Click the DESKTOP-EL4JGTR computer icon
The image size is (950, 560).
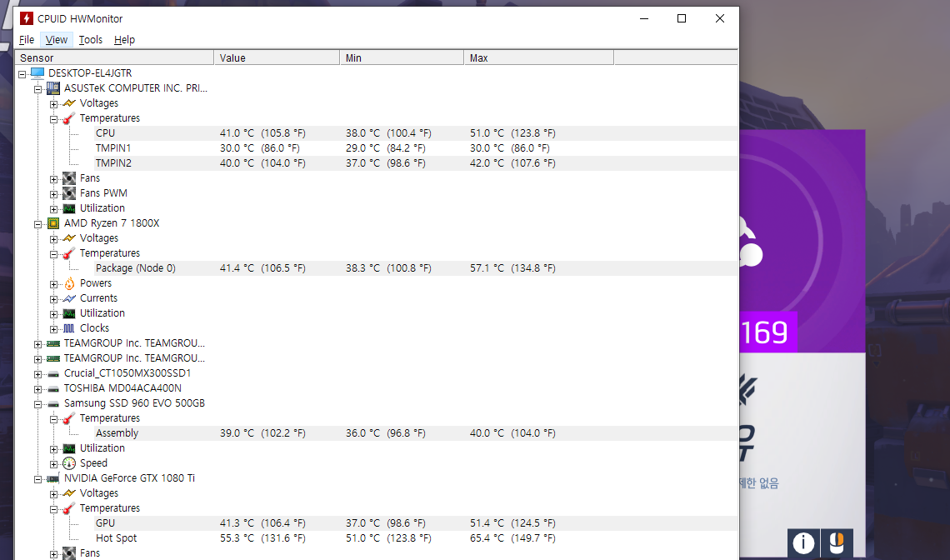37,72
